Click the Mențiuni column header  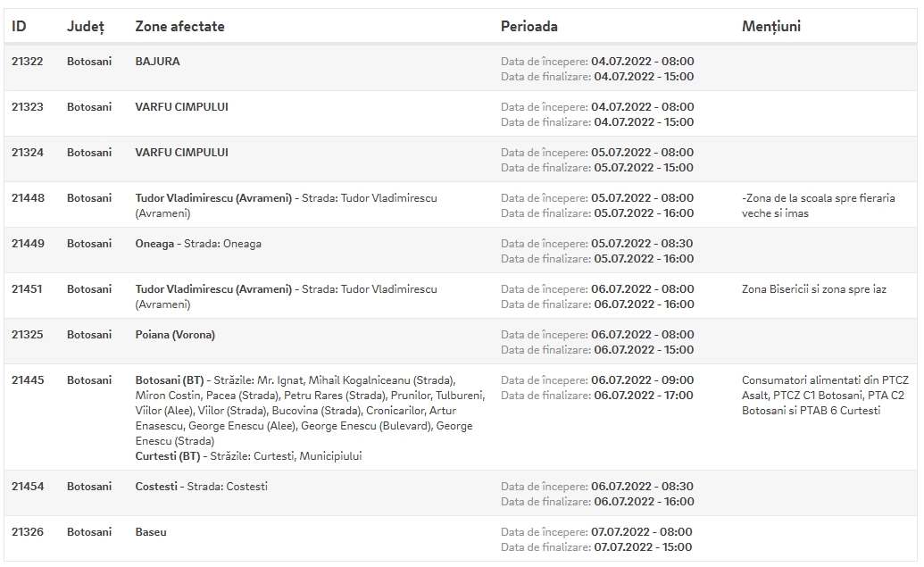770,27
